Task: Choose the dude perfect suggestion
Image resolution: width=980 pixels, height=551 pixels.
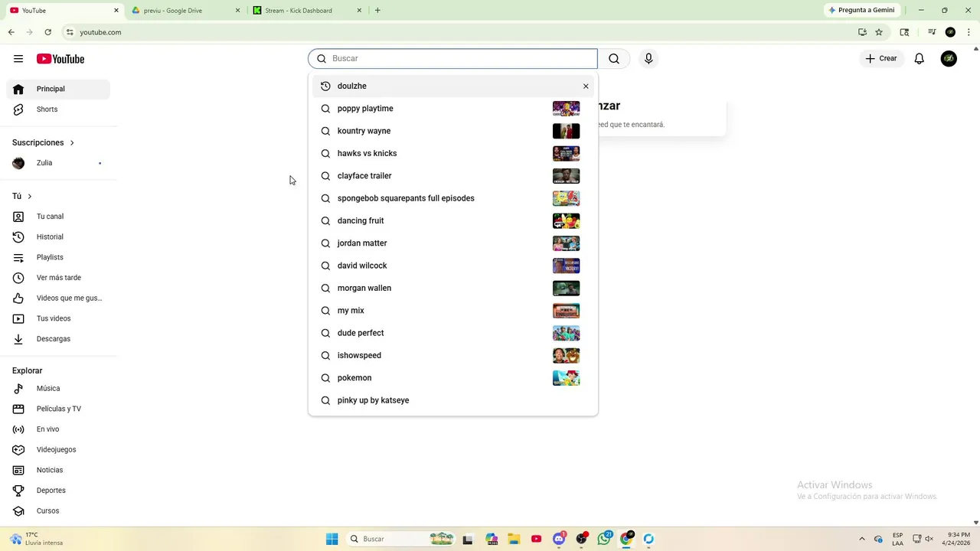Action: pos(452,333)
